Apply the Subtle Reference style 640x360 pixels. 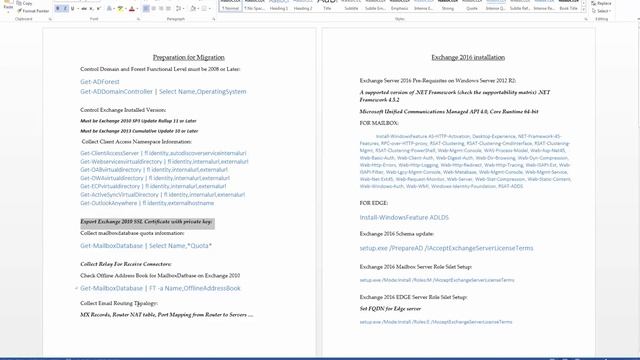coord(520,6)
